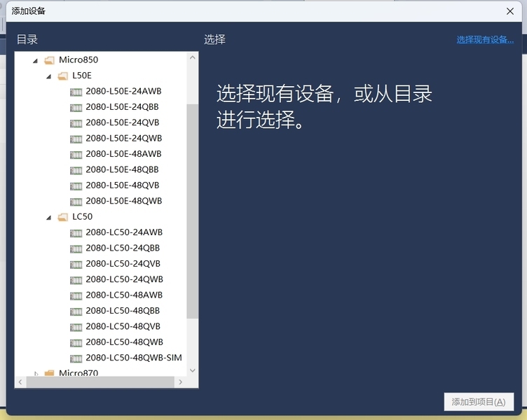Click controller icon beside 2080-L50E-48QWB

(x=76, y=202)
